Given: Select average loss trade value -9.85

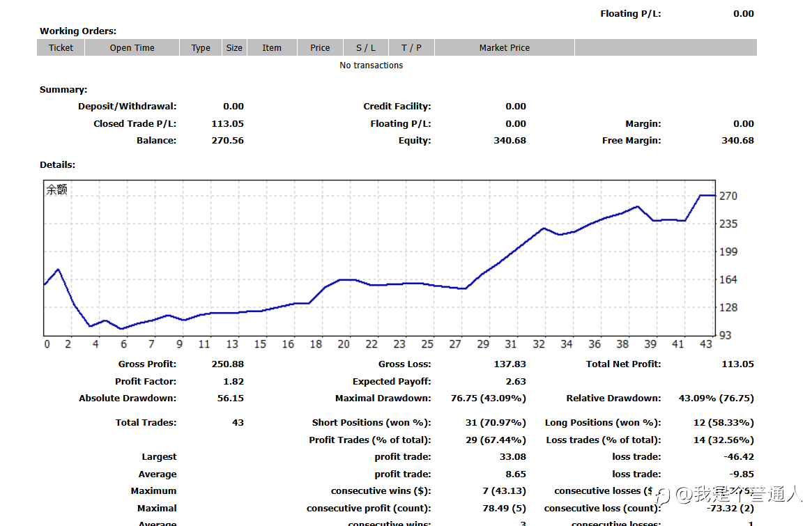Looking at the screenshot, I should (742, 474).
